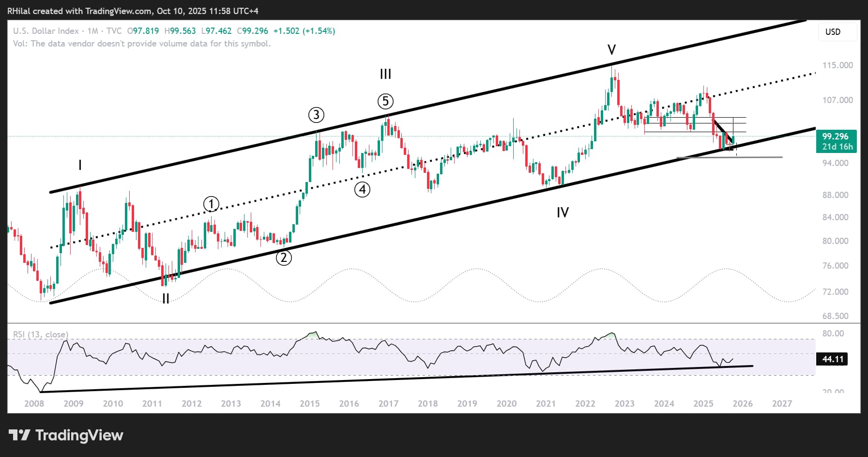Screen dimensions: 868x457
Task: Click the close value C99.296
Action: 253,31
